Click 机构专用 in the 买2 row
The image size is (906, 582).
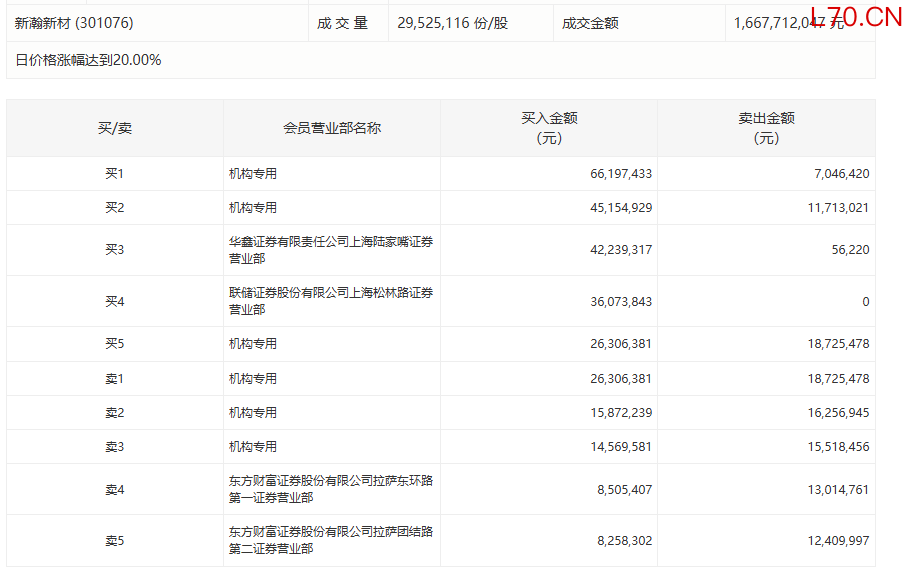pos(253,208)
